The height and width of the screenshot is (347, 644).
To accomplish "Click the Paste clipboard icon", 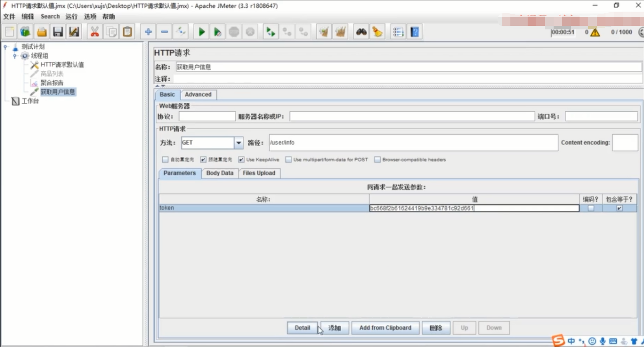I will [128, 32].
